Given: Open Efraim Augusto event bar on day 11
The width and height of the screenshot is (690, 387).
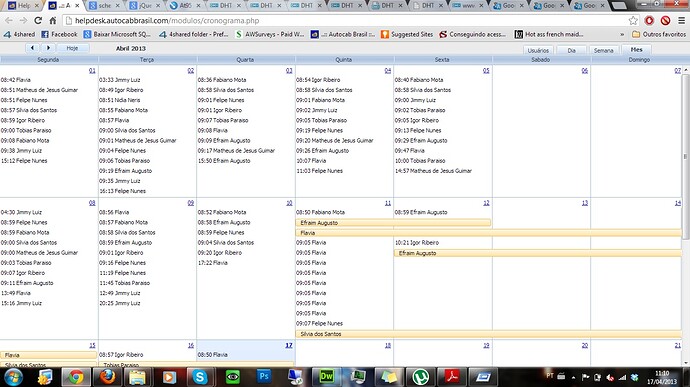Looking at the screenshot, I should tap(393, 223).
